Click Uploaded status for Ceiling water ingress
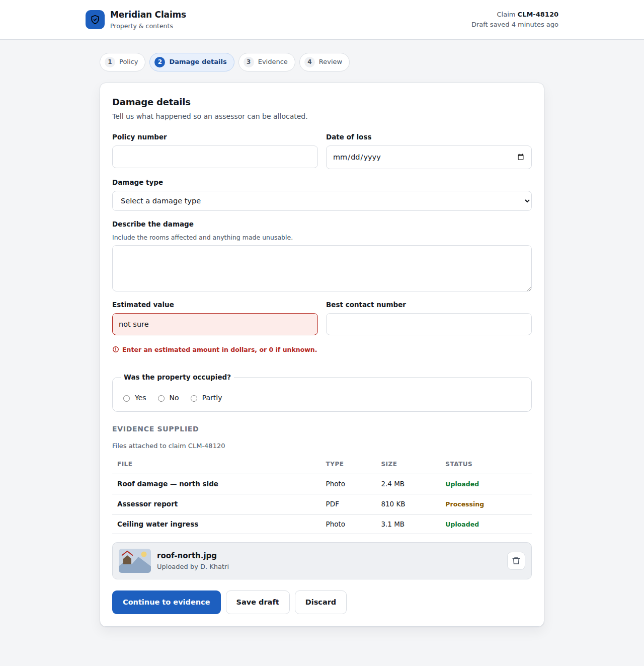This screenshot has width=644, height=666. [462, 524]
